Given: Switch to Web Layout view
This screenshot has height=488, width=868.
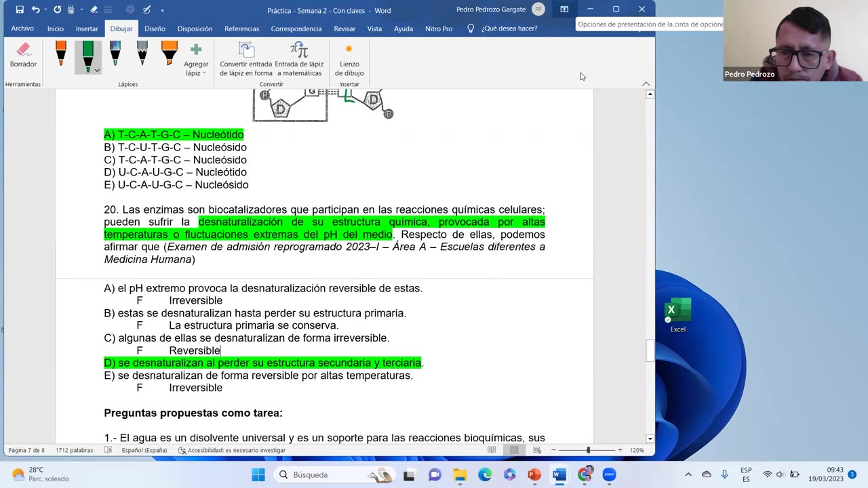Looking at the screenshot, I should (x=536, y=450).
